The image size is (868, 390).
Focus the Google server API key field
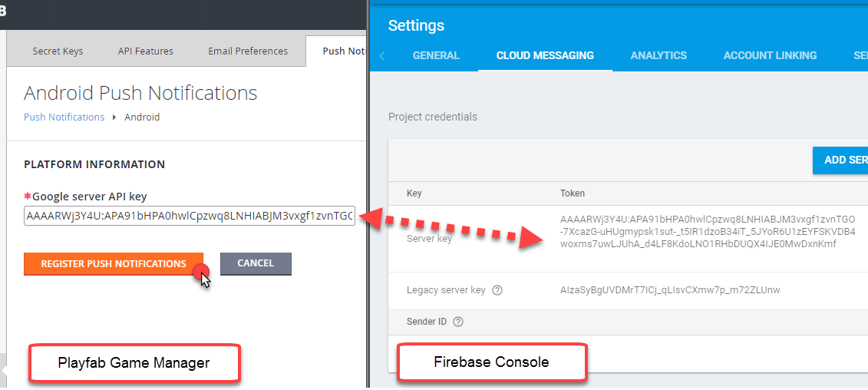[x=190, y=216]
